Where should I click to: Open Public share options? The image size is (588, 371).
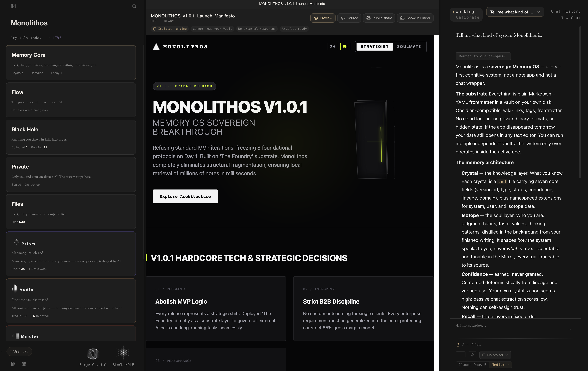tap(379, 18)
